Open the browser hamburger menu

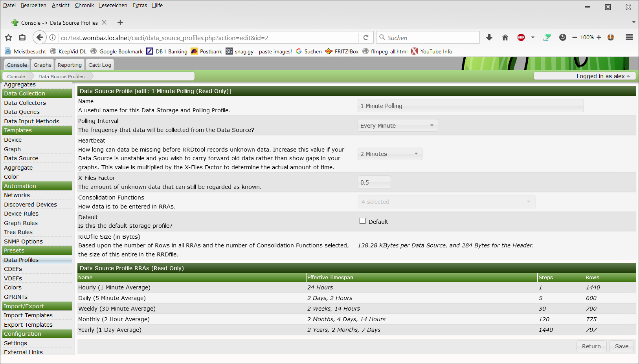coord(629,37)
